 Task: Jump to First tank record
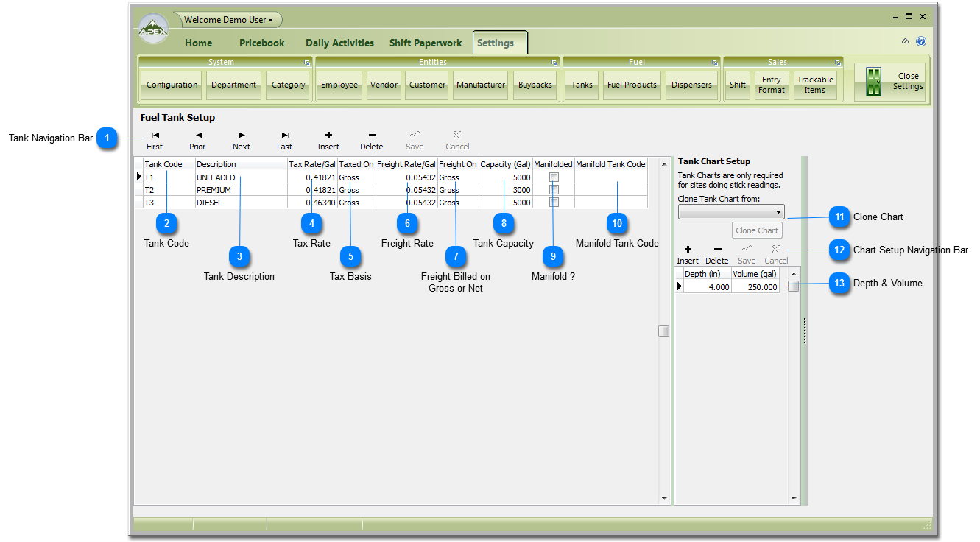(155, 140)
